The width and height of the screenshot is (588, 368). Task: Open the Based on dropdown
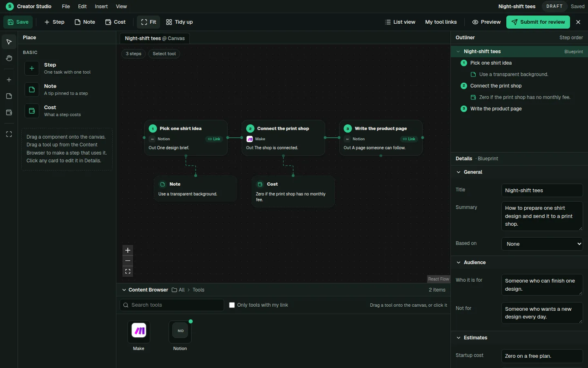(542, 244)
